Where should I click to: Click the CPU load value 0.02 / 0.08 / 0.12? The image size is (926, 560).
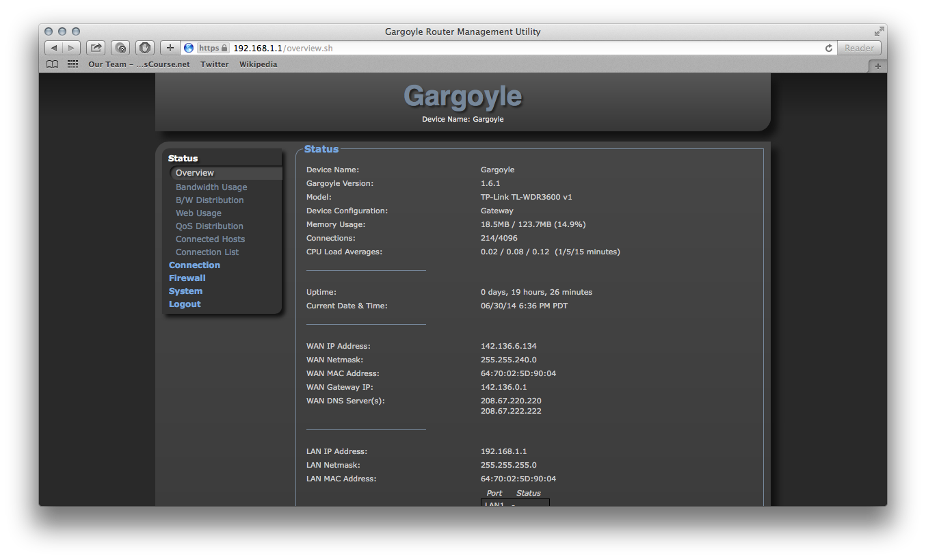pyautogui.click(x=551, y=252)
